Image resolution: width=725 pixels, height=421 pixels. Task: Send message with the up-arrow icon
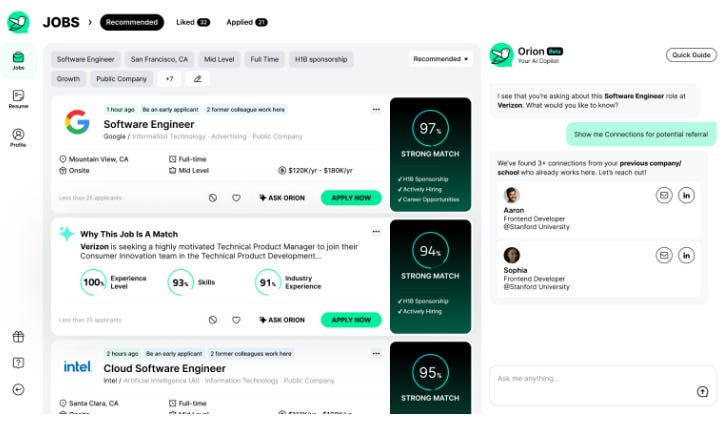pos(702,392)
